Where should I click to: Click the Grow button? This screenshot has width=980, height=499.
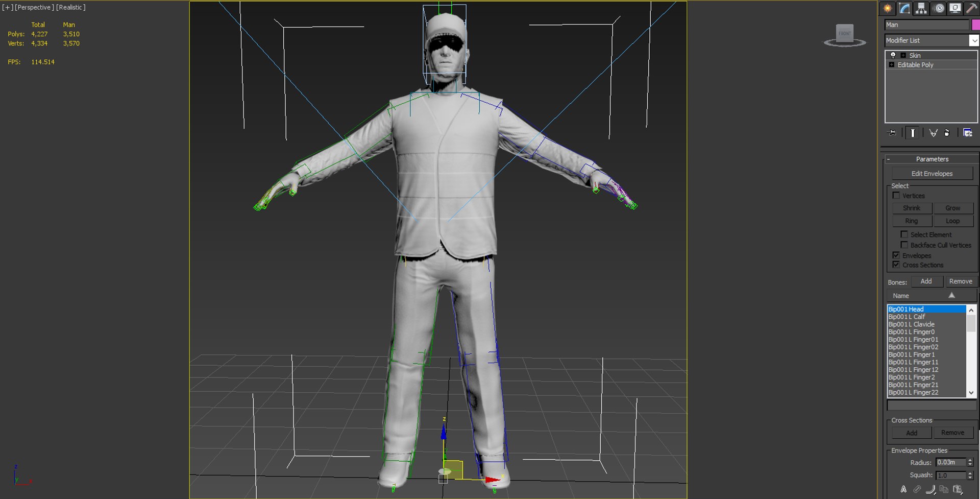pyautogui.click(x=953, y=208)
